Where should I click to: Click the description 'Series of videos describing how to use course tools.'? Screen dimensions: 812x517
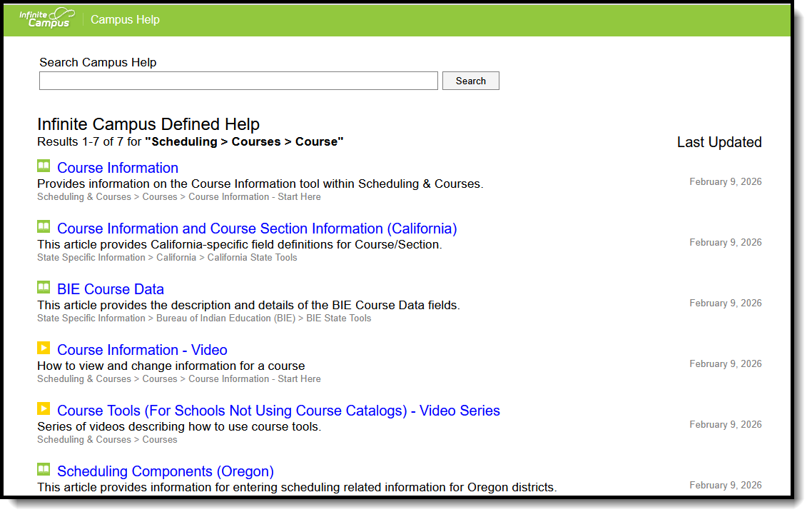click(179, 426)
